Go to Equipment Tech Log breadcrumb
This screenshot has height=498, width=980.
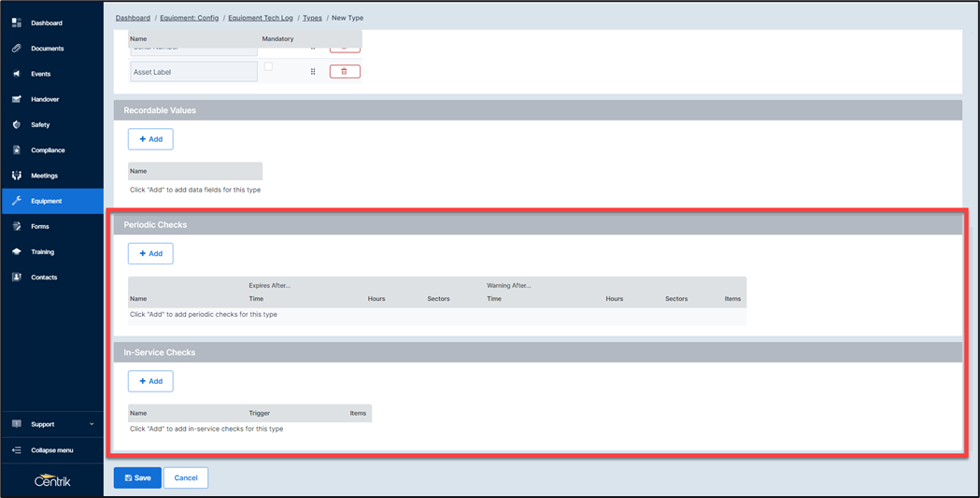click(261, 18)
